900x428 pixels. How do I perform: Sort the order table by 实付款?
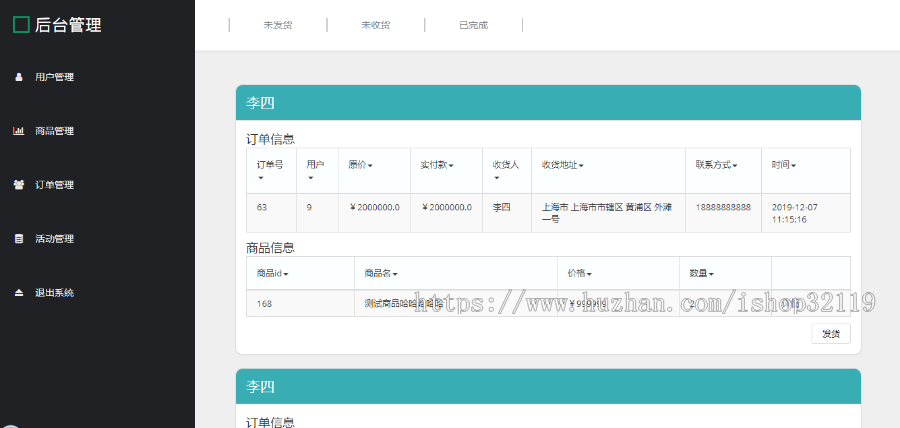pyautogui.click(x=437, y=165)
